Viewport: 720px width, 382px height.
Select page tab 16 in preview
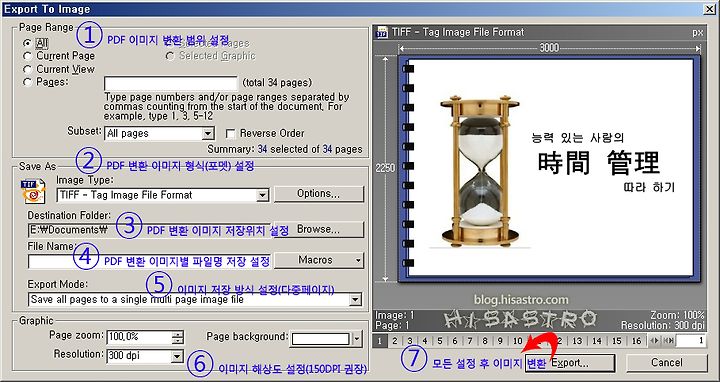(x=636, y=341)
